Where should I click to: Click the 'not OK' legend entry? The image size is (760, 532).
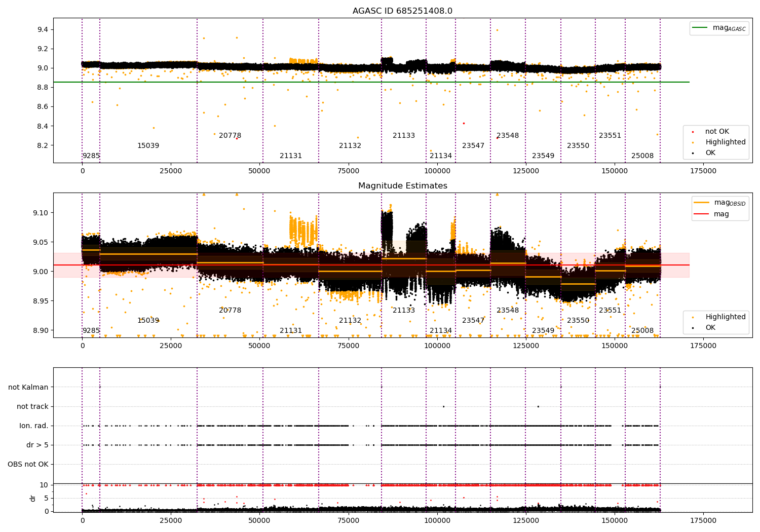[x=717, y=132]
